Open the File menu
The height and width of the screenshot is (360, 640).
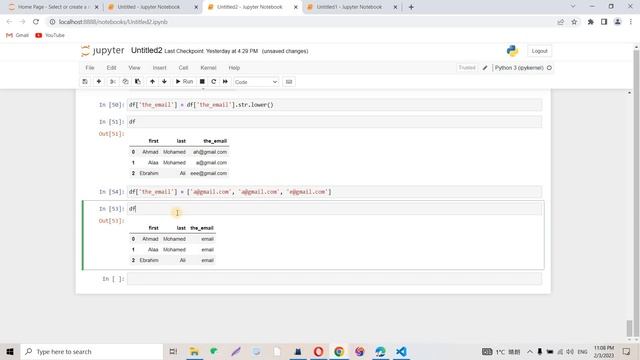coord(90,68)
